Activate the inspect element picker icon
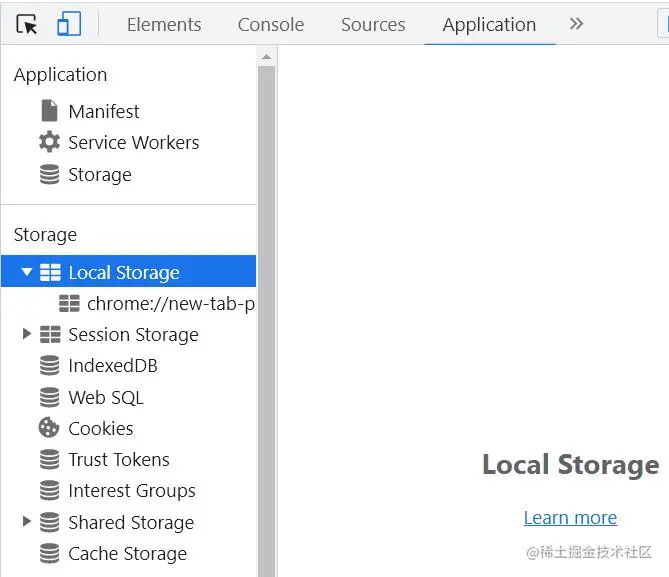669x577 pixels. click(27, 25)
